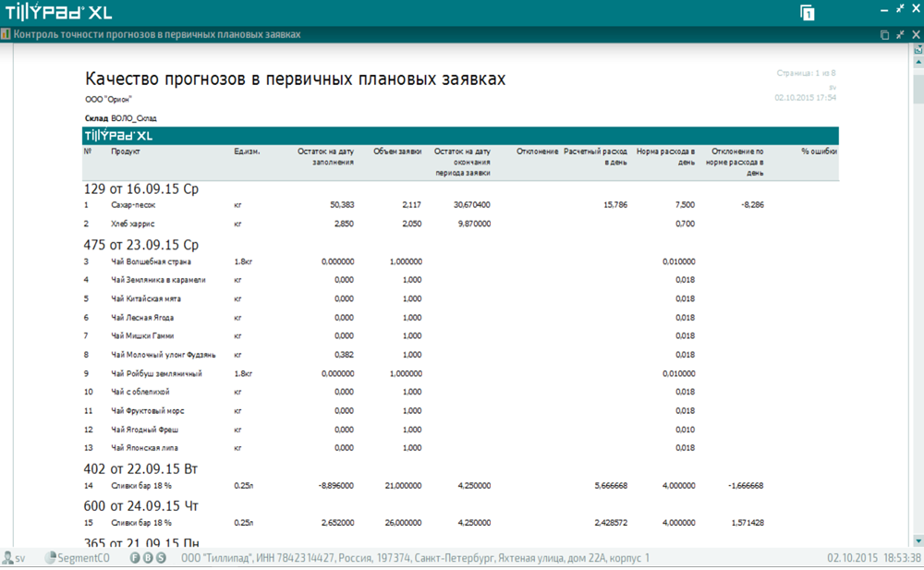Click the report chart icon beside window title
Viewport: 924px width, 570px height.
tap(6, 34)
